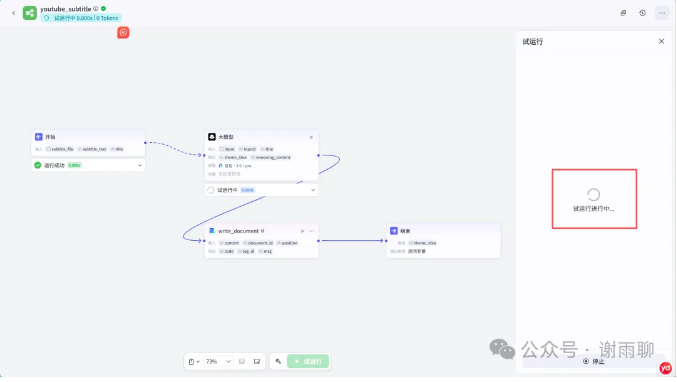Screen dimensions: 677x382
Task: Expand the 试运行中 status under 大模型 node
Action: 313,190
